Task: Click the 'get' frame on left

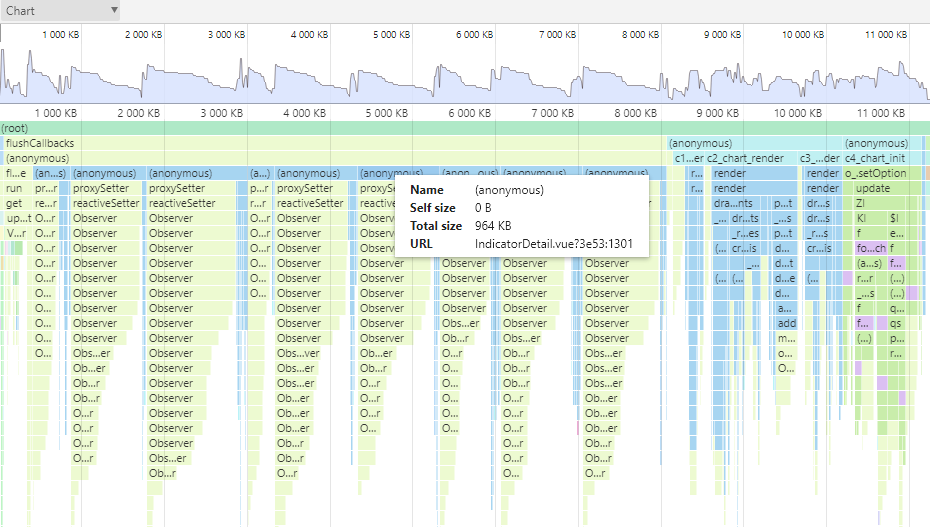Action: (14, 203)
